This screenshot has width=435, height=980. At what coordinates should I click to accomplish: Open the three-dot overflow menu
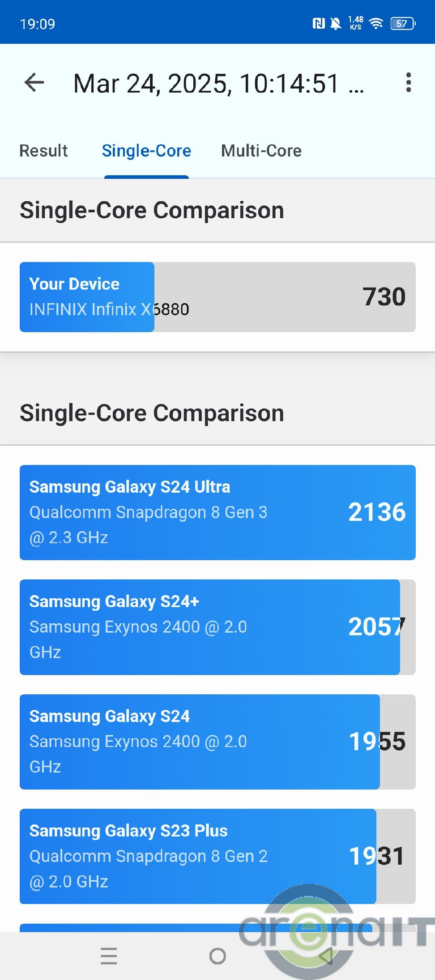coord(408,83)
